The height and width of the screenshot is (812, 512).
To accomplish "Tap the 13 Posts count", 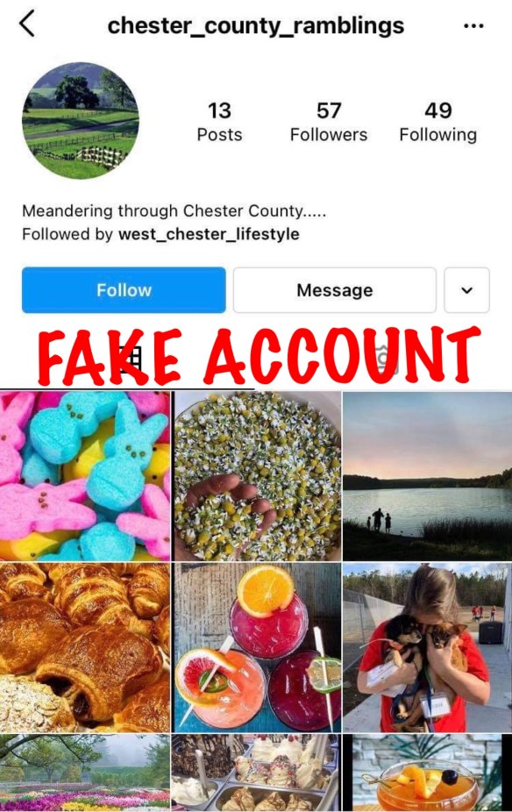I will point(219,122).
